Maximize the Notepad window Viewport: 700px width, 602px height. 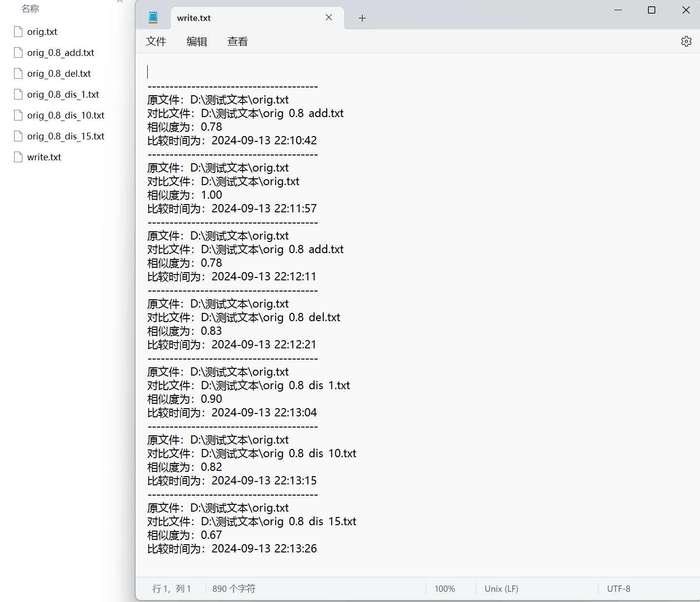(x=652, y=10)
